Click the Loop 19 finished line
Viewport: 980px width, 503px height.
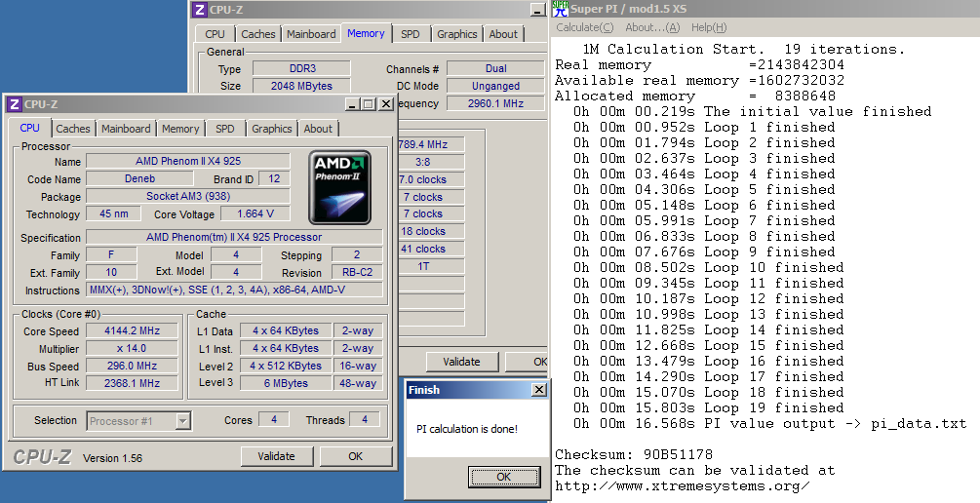tap(709, 408)
